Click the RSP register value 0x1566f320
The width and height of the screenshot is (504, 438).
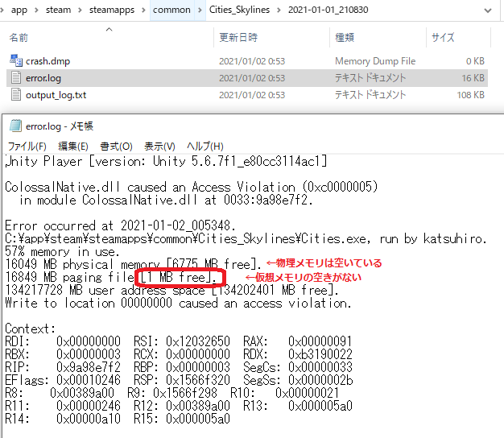click(x=198, y=380)
